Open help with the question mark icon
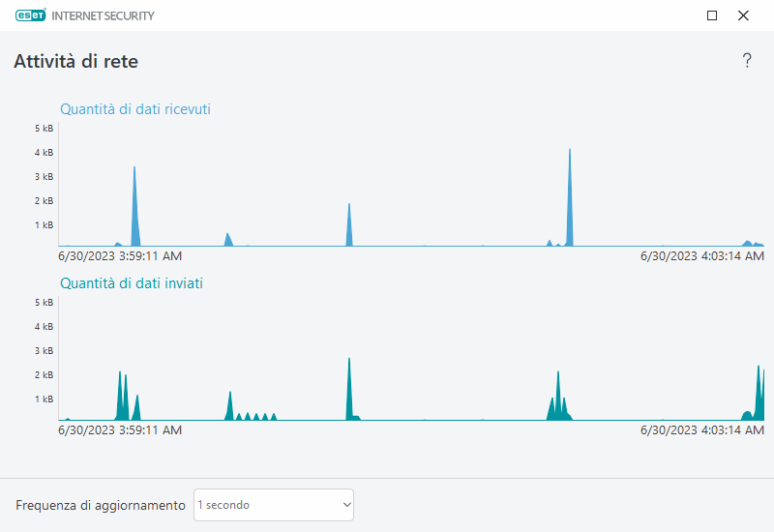Viewport: 774px width, 532px height. [x=746, y=61]
